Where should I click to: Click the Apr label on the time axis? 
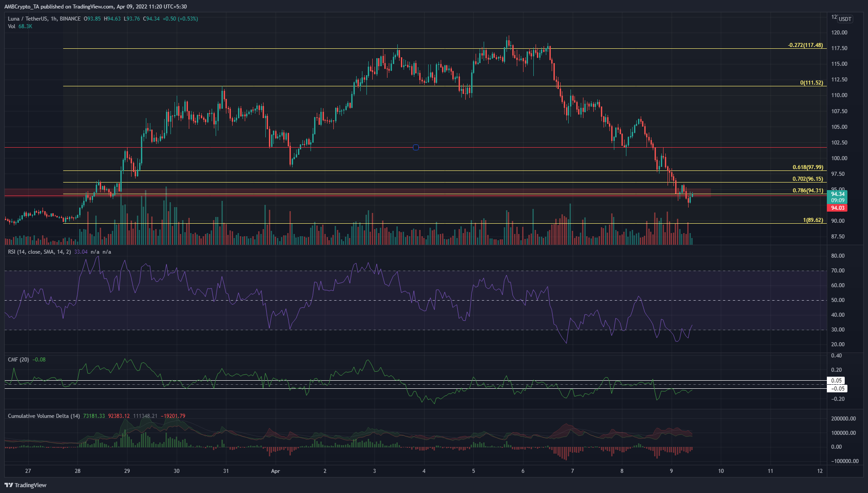(276, 471)
